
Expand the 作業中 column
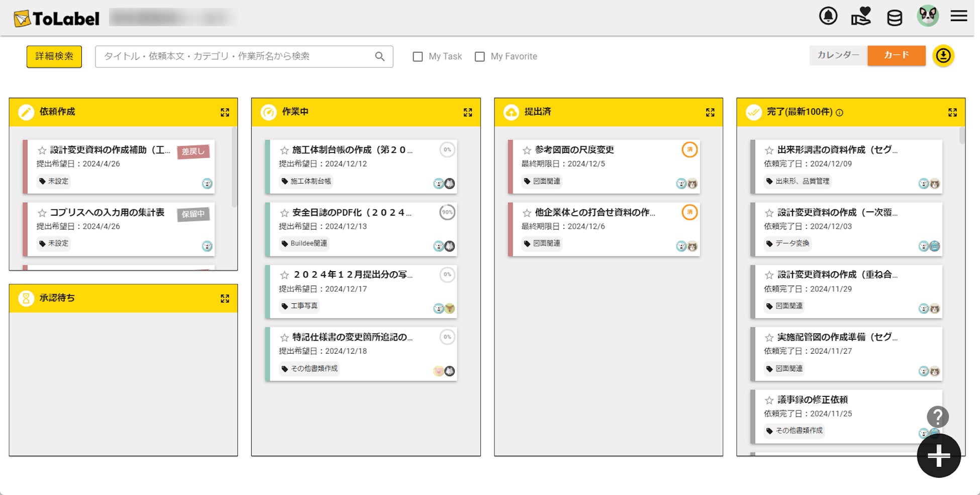(467, 112)
